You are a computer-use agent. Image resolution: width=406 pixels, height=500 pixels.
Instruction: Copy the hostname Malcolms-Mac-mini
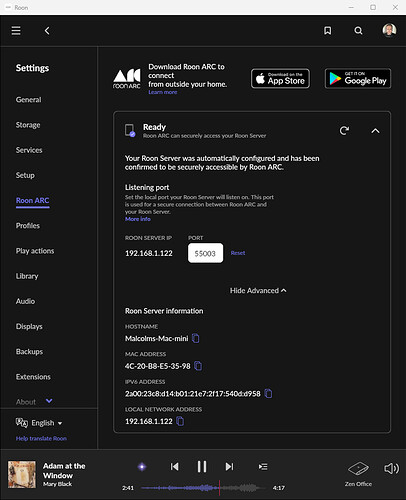tap(196, 338)
